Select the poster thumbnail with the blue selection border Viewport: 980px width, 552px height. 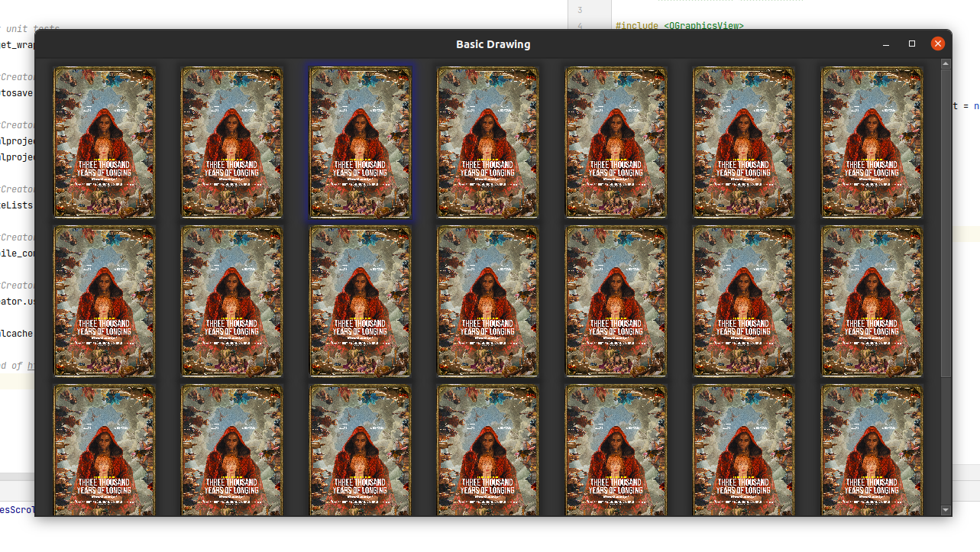[361, 142]
